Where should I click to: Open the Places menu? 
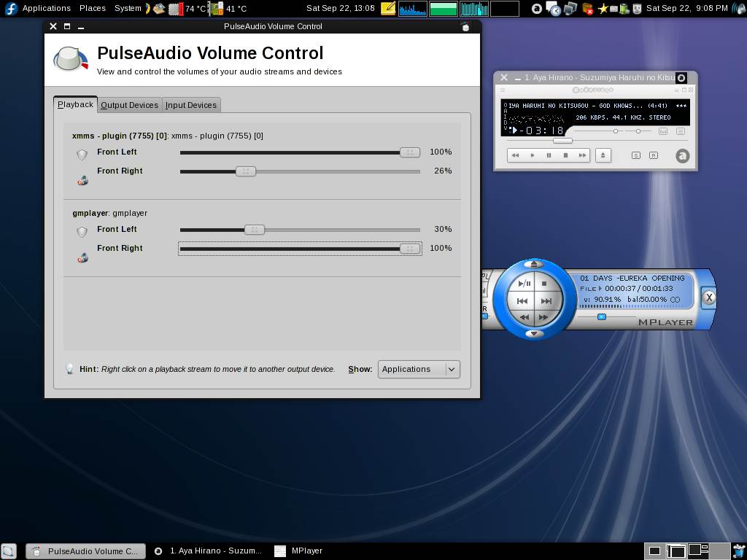(x=93, y=8)
